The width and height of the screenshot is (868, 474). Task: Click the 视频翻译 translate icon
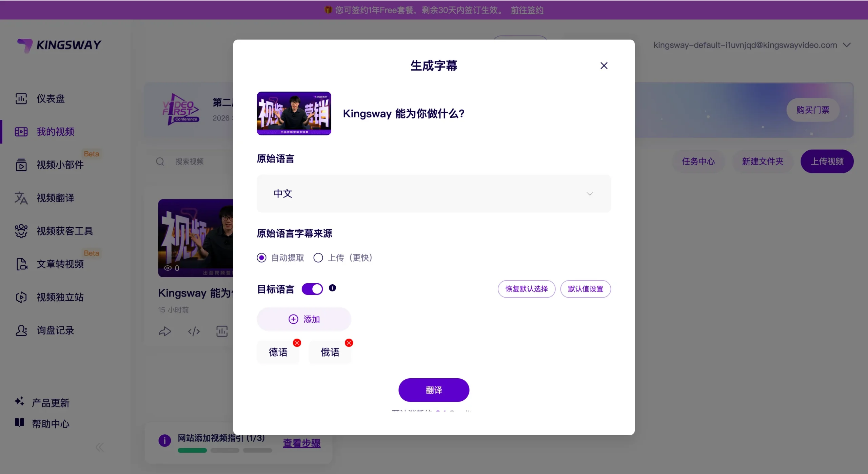click(21, 198)
